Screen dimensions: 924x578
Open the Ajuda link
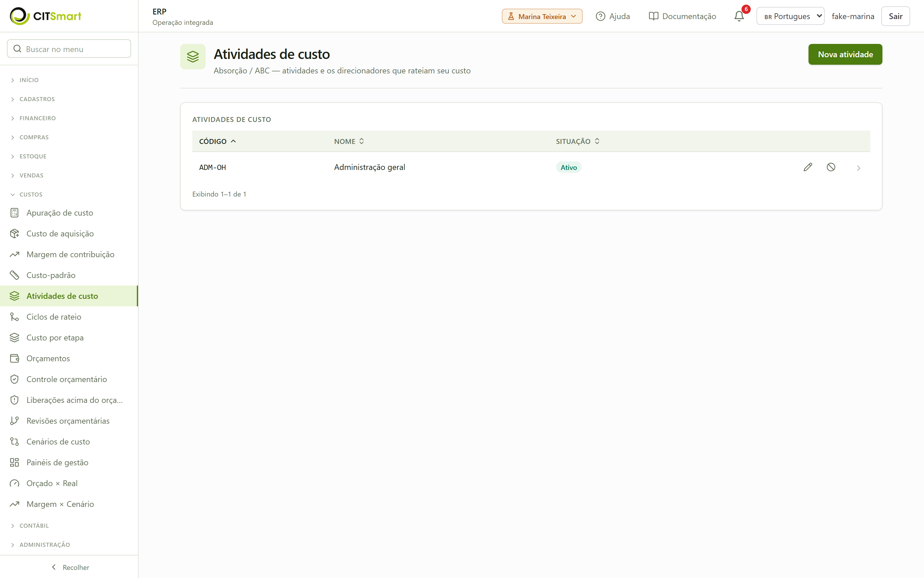613,16
